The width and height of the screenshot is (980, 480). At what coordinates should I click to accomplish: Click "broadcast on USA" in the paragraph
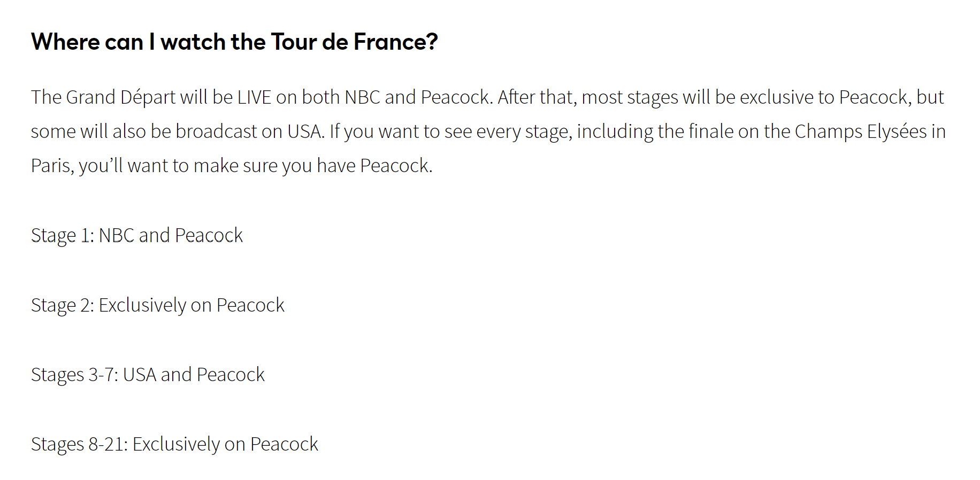[x=249, y=131]
